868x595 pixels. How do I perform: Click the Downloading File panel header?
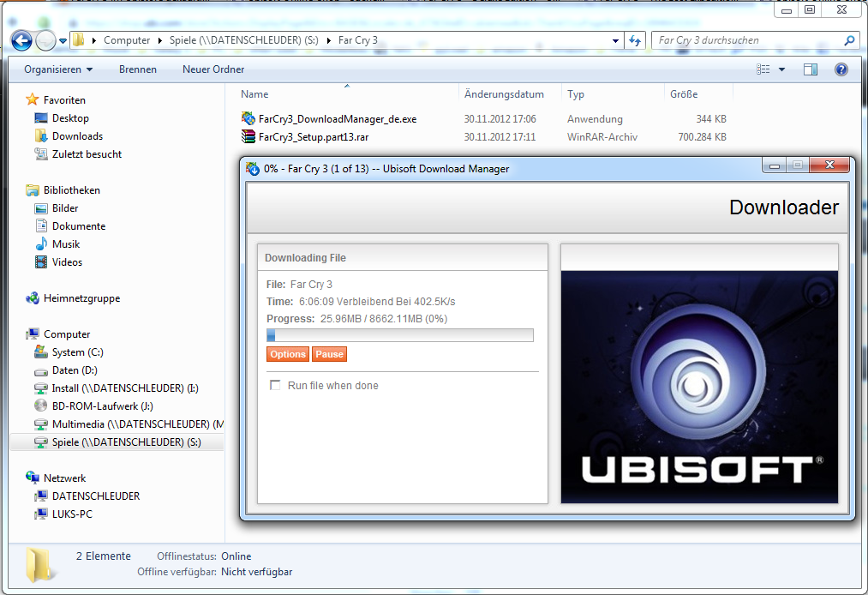(x=403, y=257)
